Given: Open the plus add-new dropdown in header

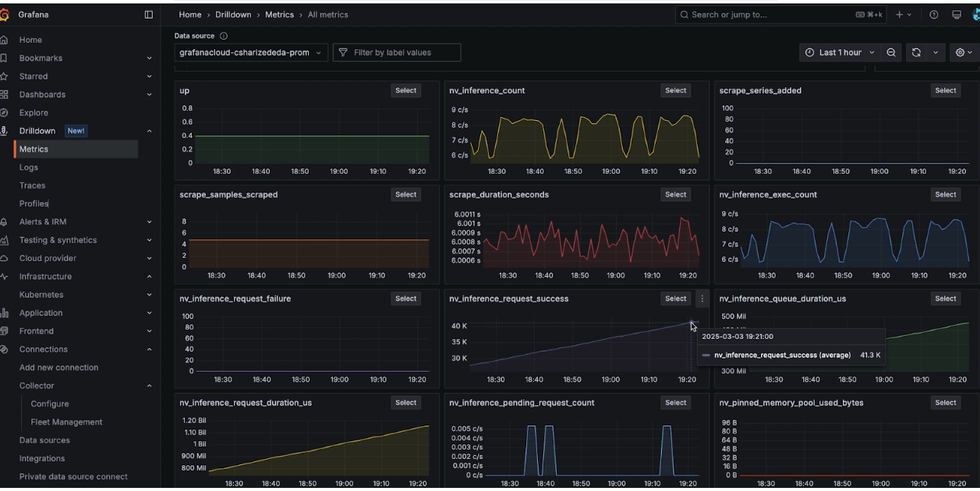Looking at the screenshot, I should pyautogui.click(x=904, y=15).
